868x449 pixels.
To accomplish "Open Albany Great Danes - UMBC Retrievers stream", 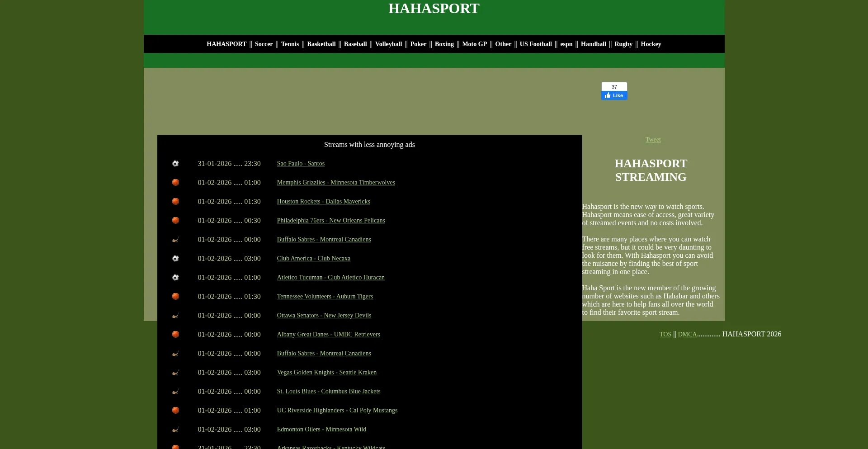I will (329, 335).
